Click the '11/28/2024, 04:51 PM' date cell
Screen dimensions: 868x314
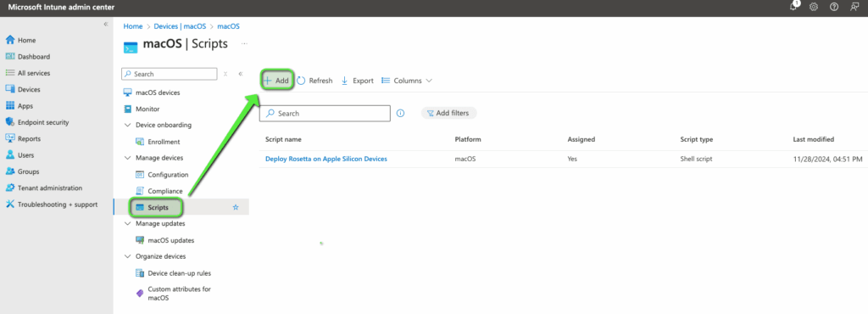tap(827, 159)
